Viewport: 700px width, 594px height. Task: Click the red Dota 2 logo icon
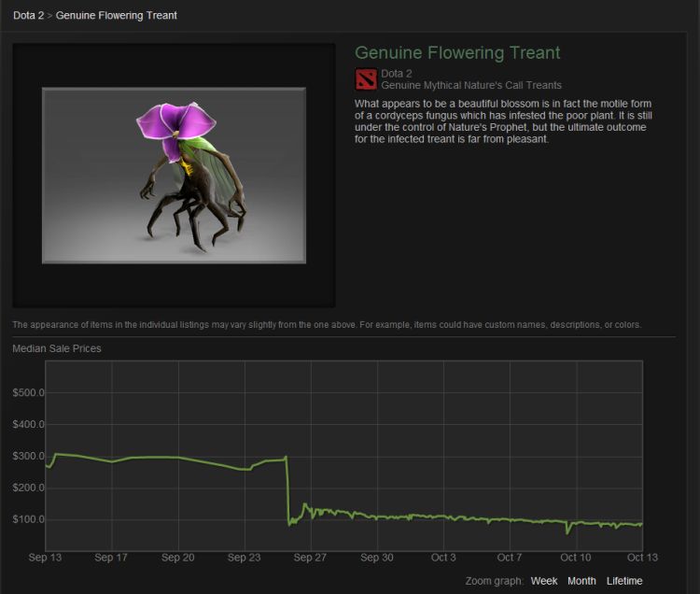(366, 78)
